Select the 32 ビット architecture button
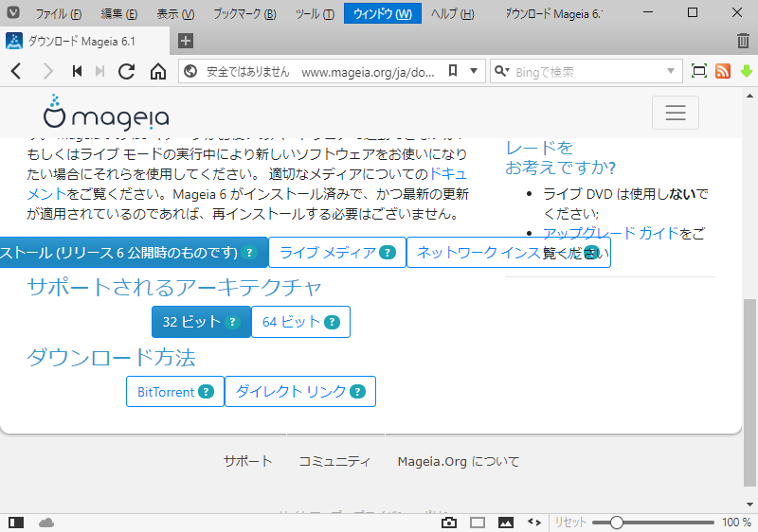758x532 pixels. click(x=201, y=322)
